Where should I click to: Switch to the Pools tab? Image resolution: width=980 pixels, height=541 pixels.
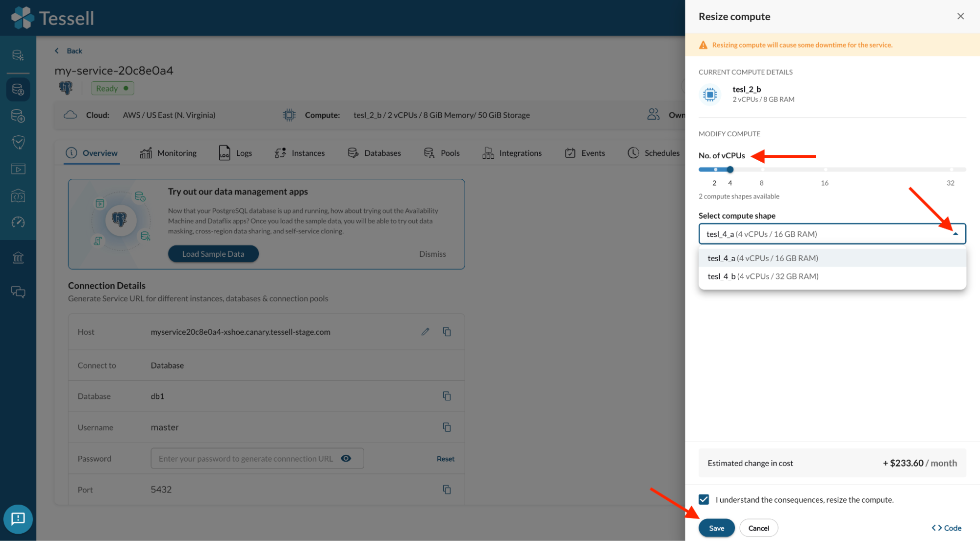click(441, 153)
